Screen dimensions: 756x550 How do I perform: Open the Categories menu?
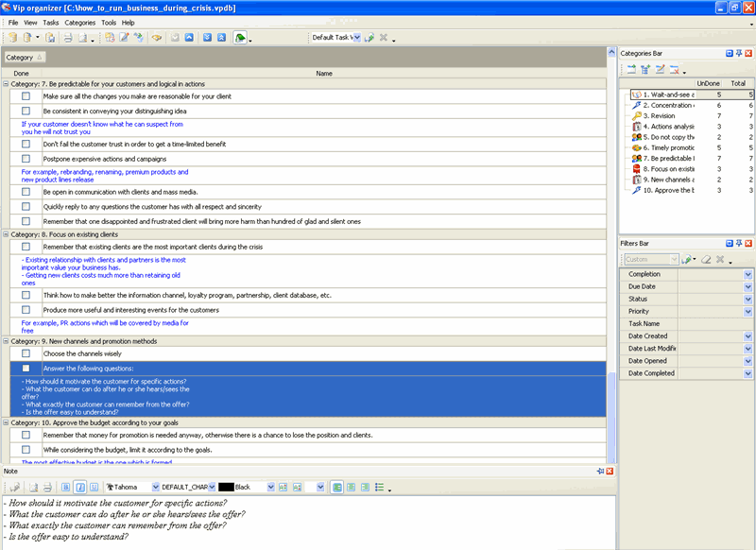tap(80, 23)
